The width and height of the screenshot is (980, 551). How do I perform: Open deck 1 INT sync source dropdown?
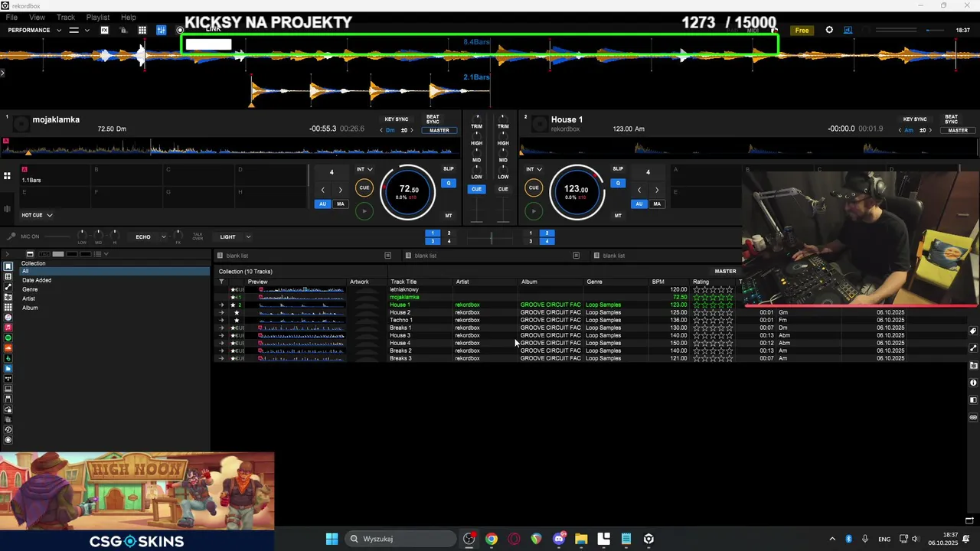(x=364, y=169)
